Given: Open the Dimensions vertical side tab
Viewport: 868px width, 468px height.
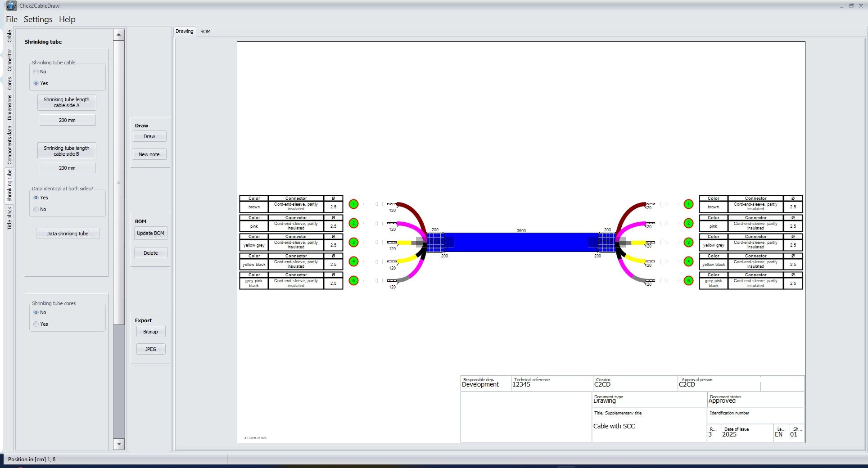Looking at the screenshot, I should [x=9, y=107].
